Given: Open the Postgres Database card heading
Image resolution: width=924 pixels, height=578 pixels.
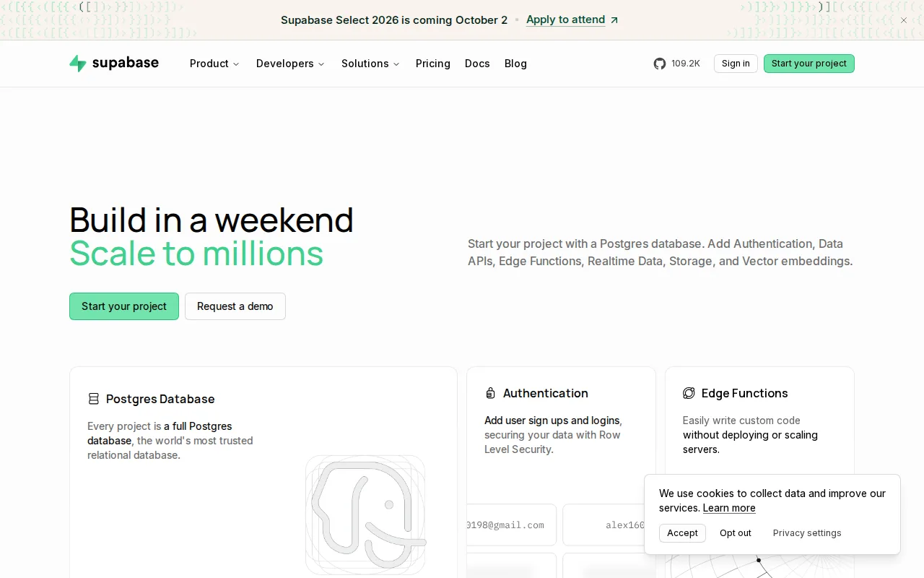Looking at the screenshot, I should [160, 399].
